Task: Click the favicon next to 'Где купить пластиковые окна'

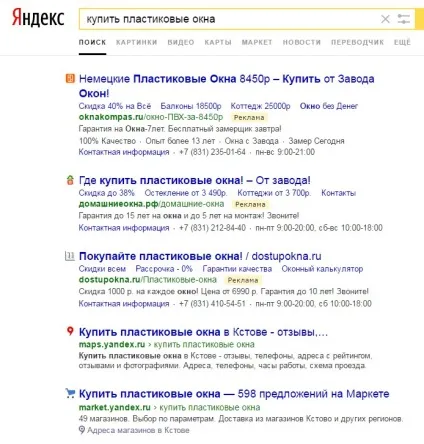Action: 70,180
